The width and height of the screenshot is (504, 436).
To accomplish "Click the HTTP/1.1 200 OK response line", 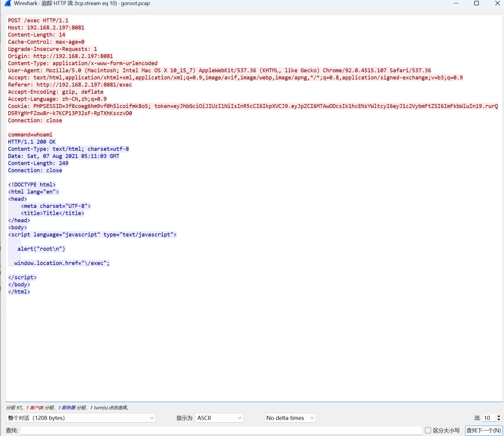I will tap(31, 142).
